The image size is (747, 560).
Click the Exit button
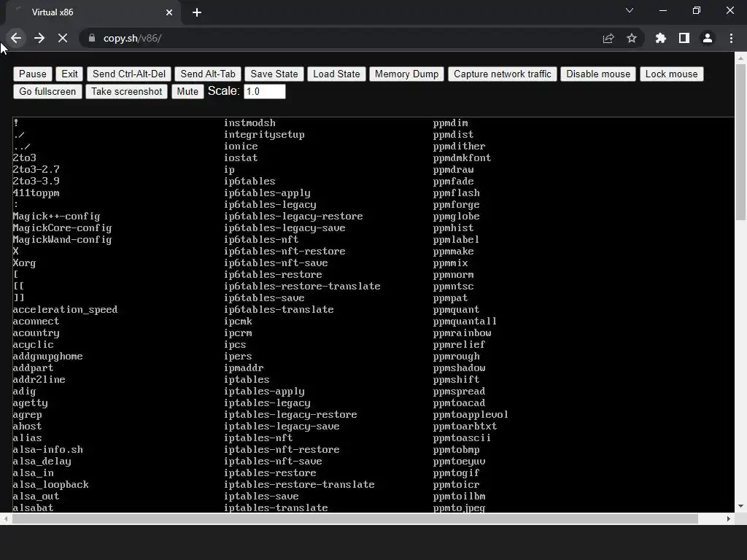(x=69, y=74)
